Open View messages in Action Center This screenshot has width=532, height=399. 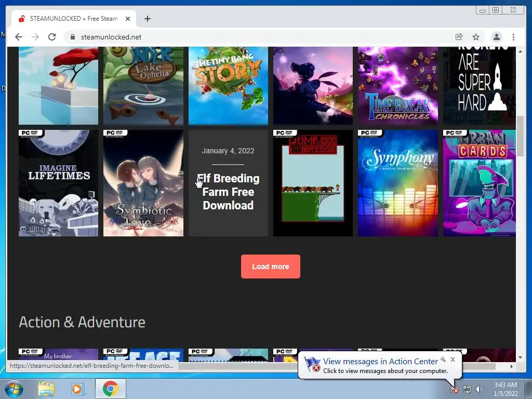pyautogui.click(x=380, y=362)
